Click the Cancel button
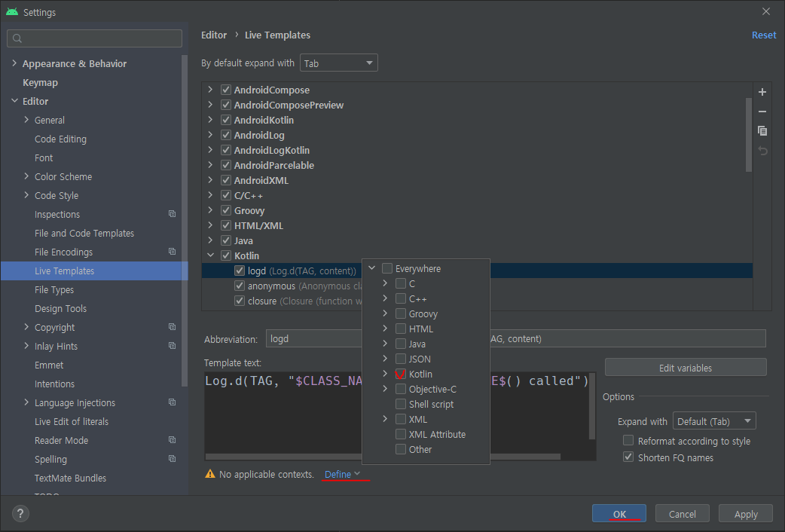785x532 pixels. pyautogui.click(x=683, y=513)
